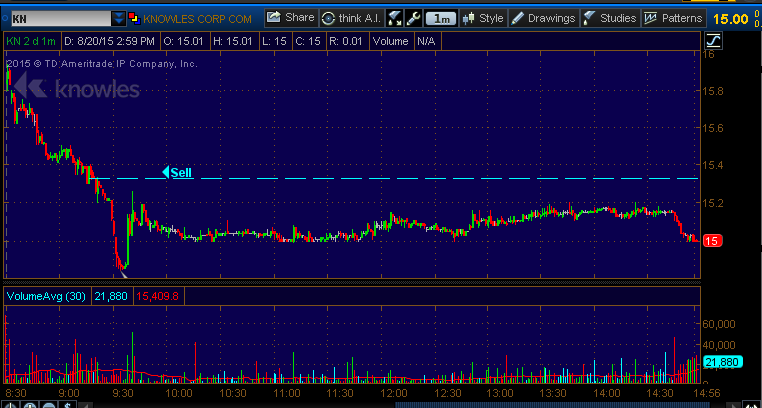Click the KN 2 d 1m chart label
Screen dimensions: 762x408
click(31, 40)
